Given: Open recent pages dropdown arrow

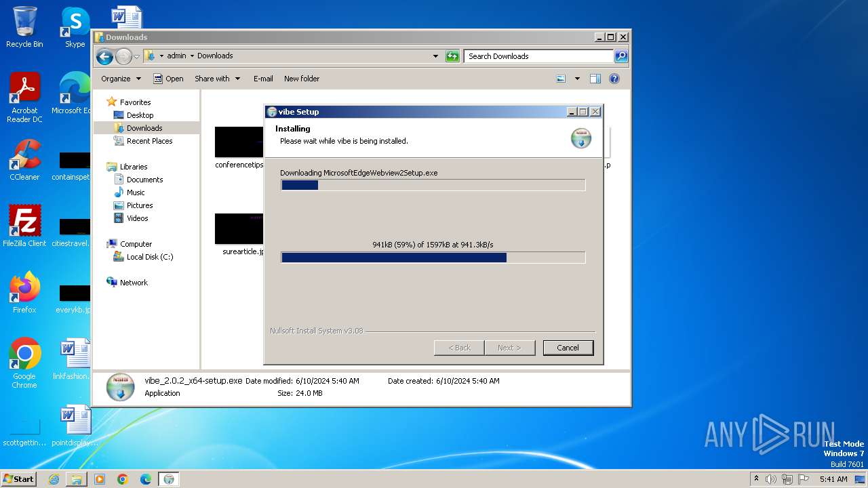Looking at the screenshot, I should point(136,56).
